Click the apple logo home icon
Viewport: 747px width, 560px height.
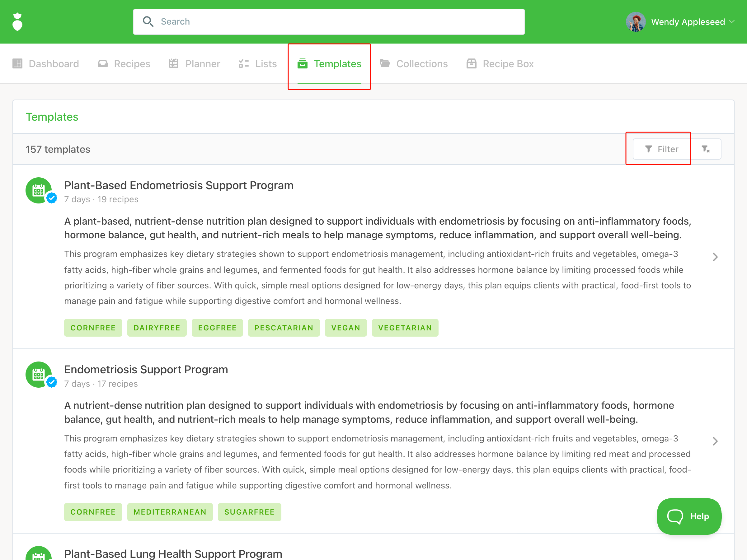pos(17,22)
